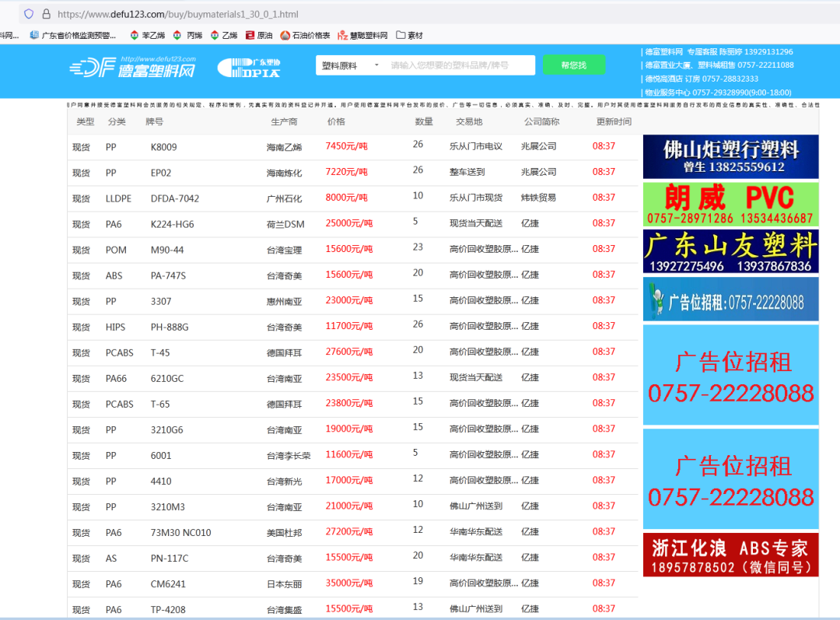The width and height of the screenshot is (840, 620).
Task: Open the 苯乙烯 bookmark
Action: pyautogui.click(x=148, y=35)
